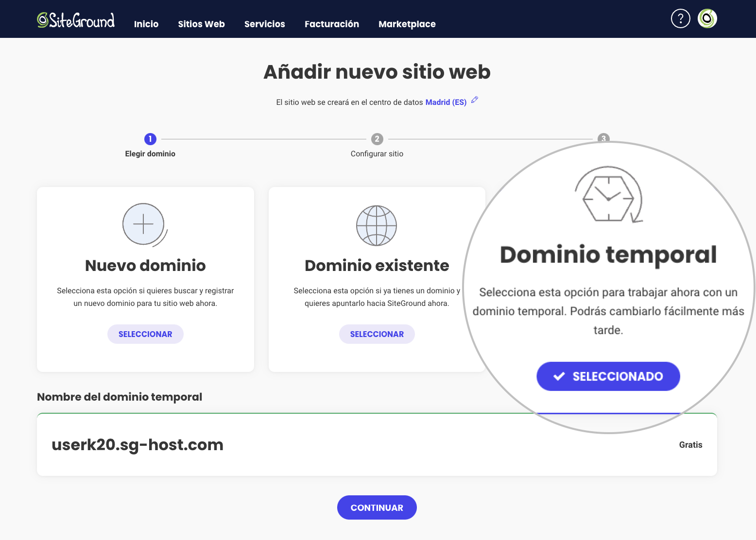The height and width of the screenshot is (540, 756).
Task: Open the Marketplace menu
Action: [x=407, y=24]
